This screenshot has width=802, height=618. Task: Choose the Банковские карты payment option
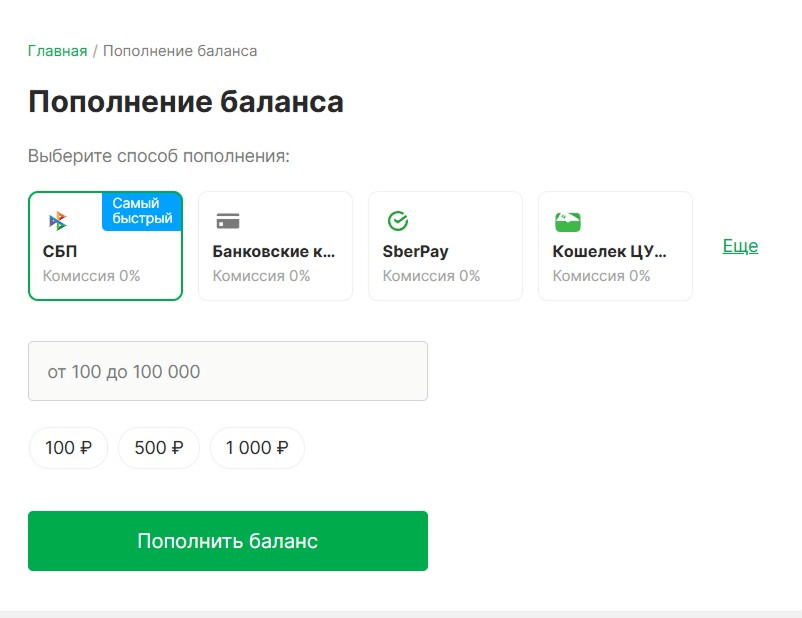[275, 245]
